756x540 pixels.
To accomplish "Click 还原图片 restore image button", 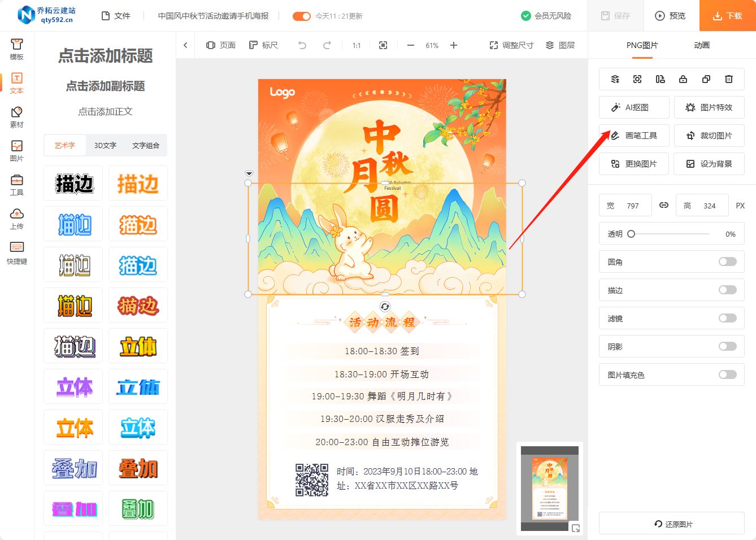I will 672,524.
